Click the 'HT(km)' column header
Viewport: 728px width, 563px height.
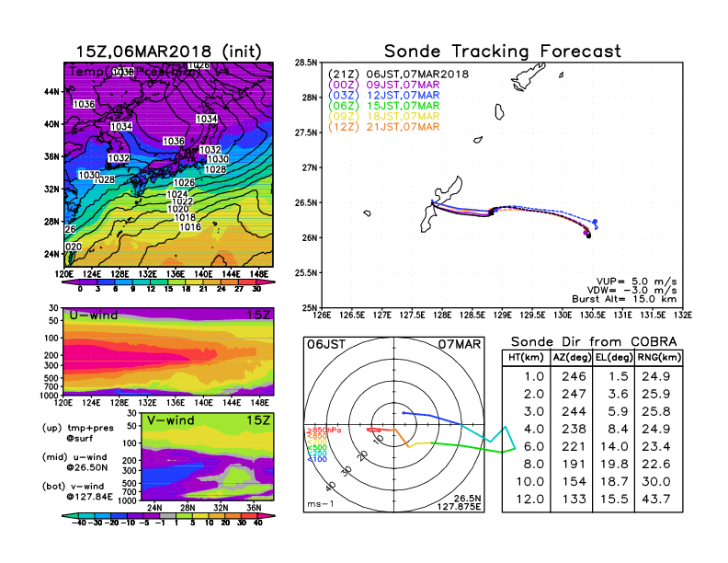coord(526,357)
